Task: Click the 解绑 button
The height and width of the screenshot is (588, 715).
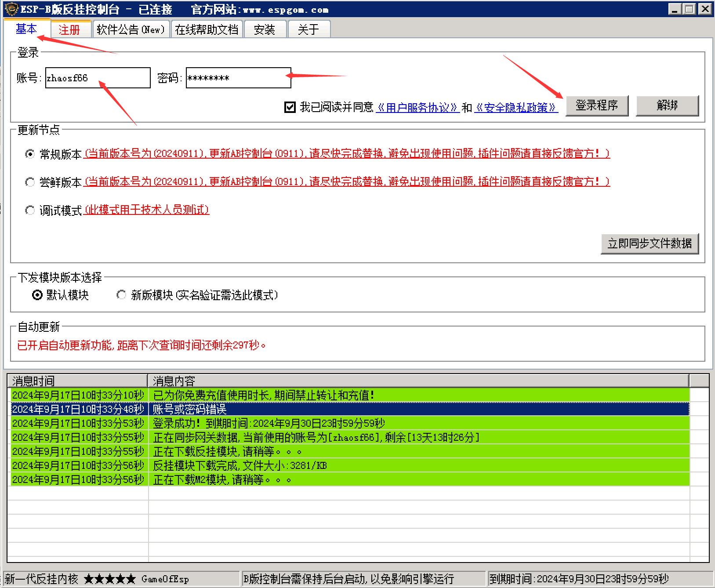Action: (667, 105)
